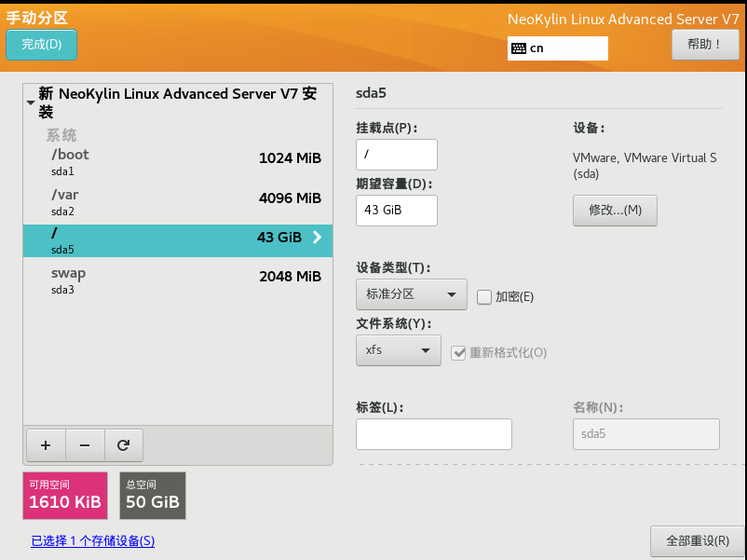
Task: Click the 2048 MiB size of swap
Action: click(290, 277)
